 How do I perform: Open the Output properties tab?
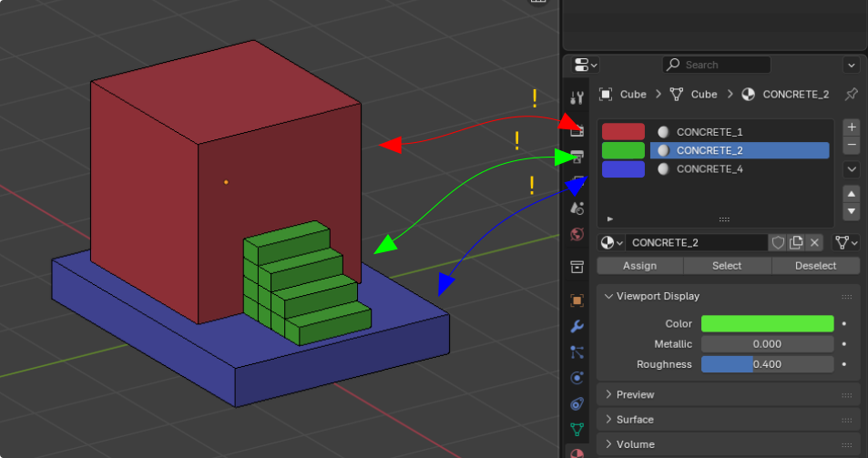coord(577,158)
